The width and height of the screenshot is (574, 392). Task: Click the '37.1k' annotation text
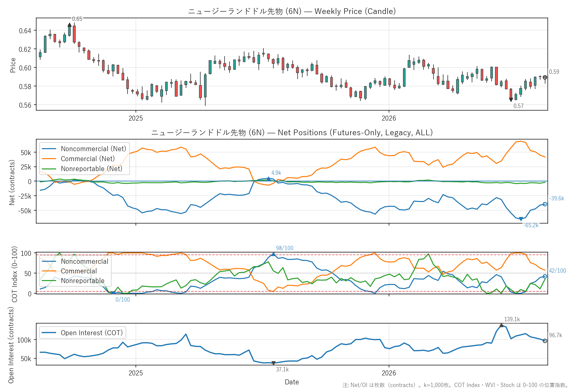[x=282, y=369]
